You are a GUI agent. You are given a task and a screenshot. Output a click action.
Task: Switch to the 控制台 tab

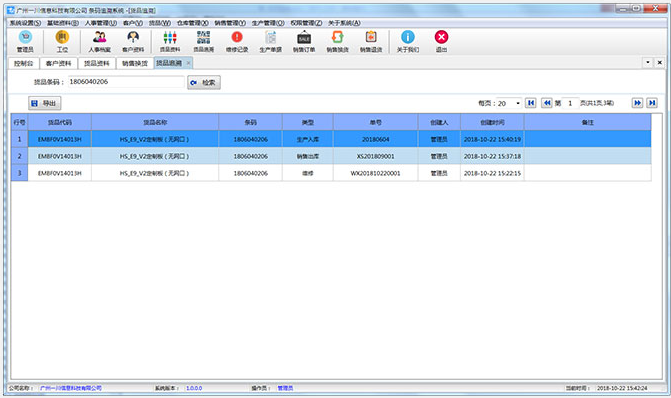tap(24, 63)
